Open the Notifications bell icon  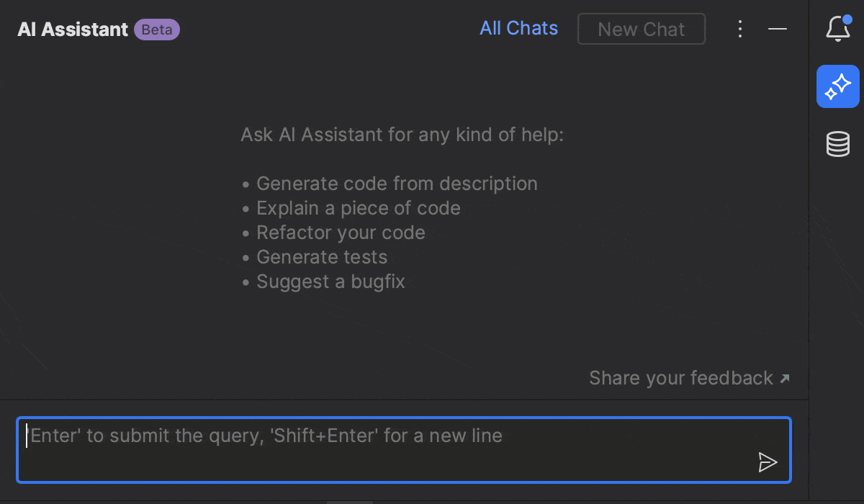click(837, 30)
